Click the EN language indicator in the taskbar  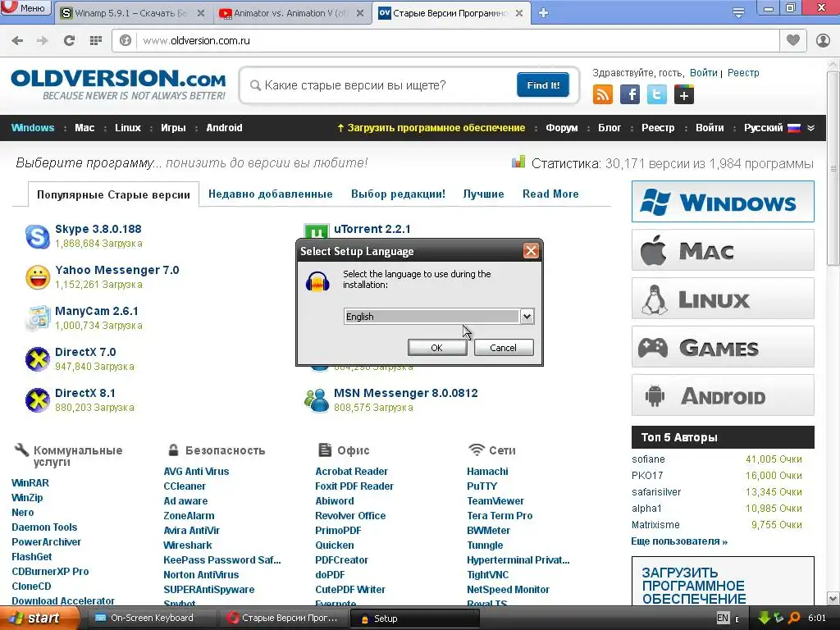coord(722,618)
